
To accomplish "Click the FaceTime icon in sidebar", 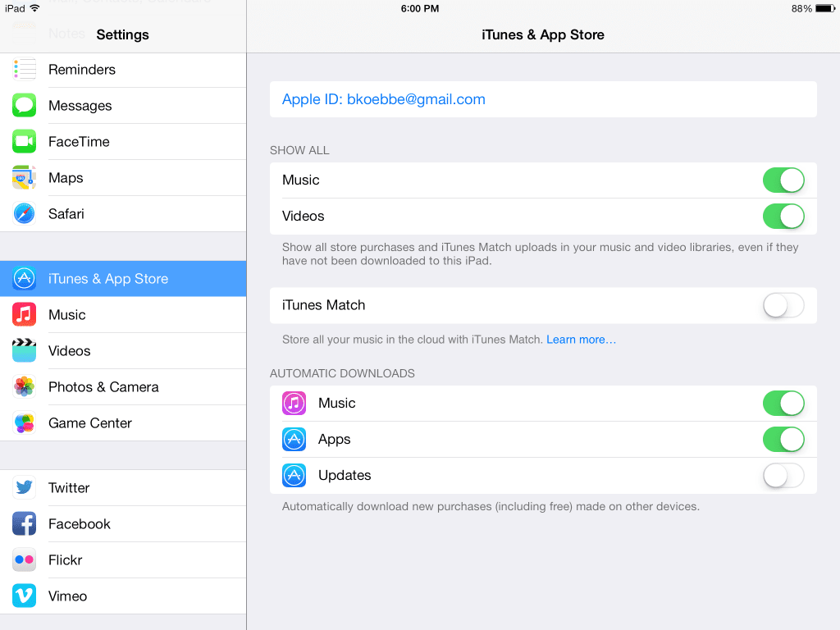I will [24, 141].
